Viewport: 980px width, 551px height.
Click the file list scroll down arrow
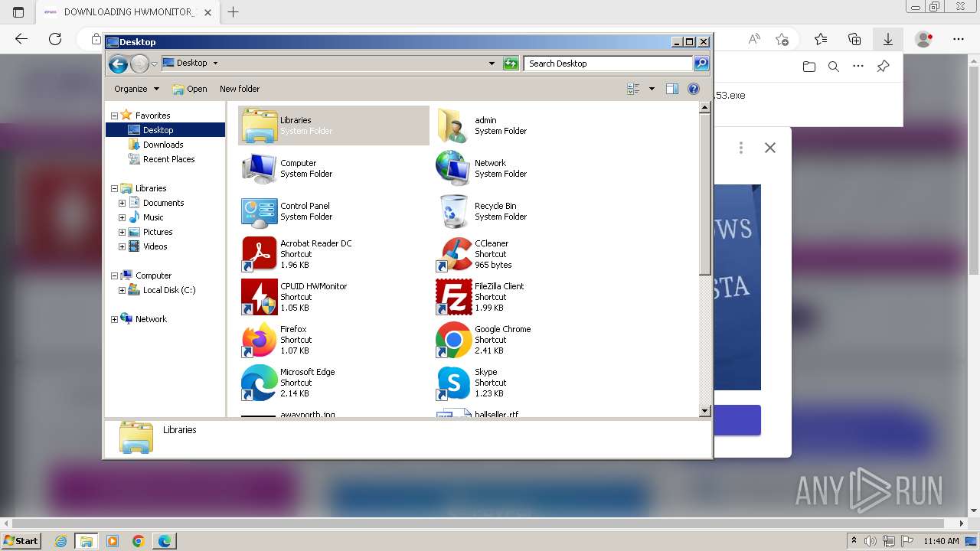[705, 411]
